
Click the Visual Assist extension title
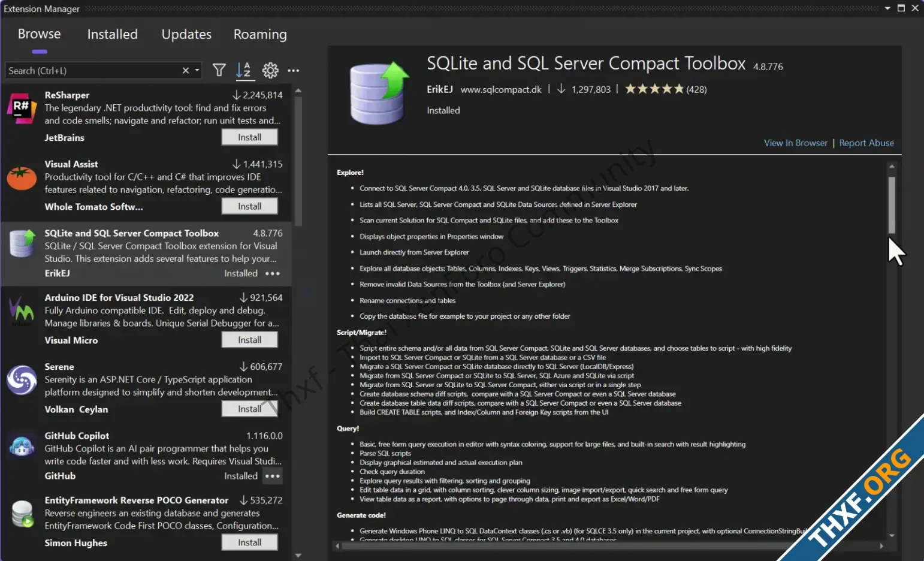coord(71,164)
